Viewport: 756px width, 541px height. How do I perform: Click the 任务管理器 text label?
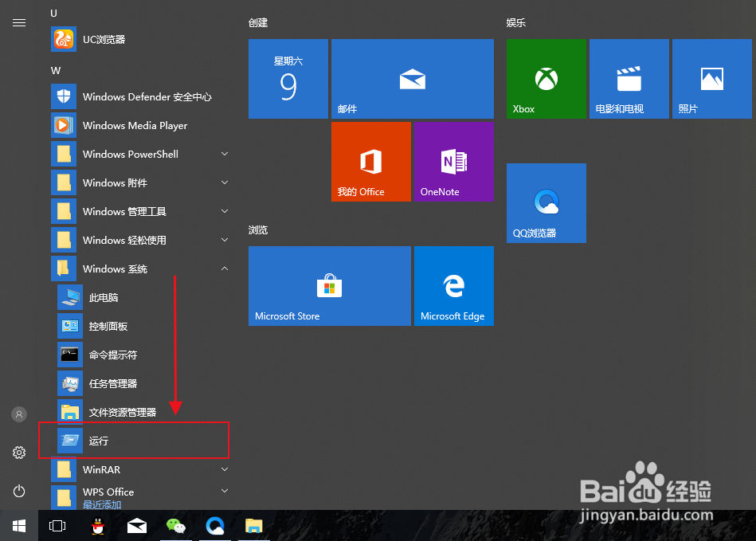pos(113,384)
